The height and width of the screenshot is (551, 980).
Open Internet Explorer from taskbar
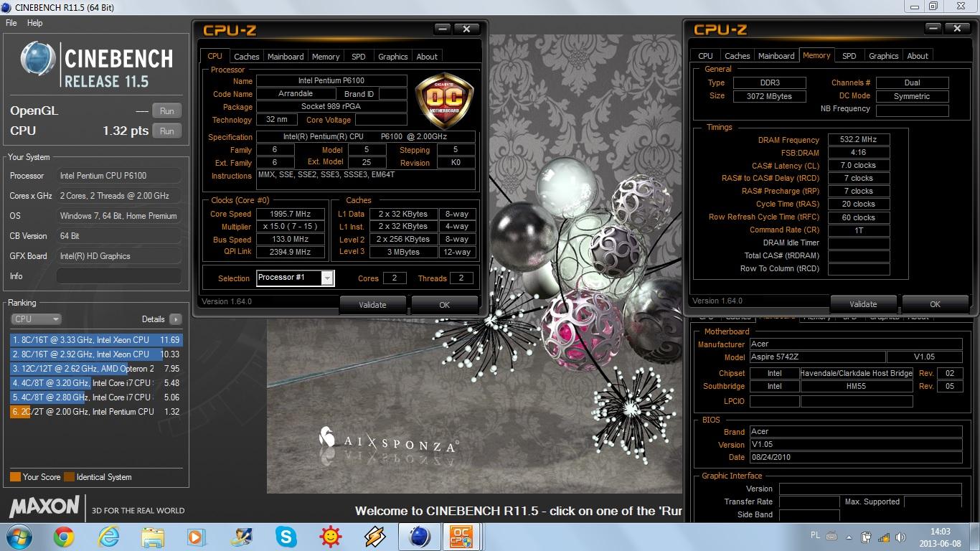(108, 536)
